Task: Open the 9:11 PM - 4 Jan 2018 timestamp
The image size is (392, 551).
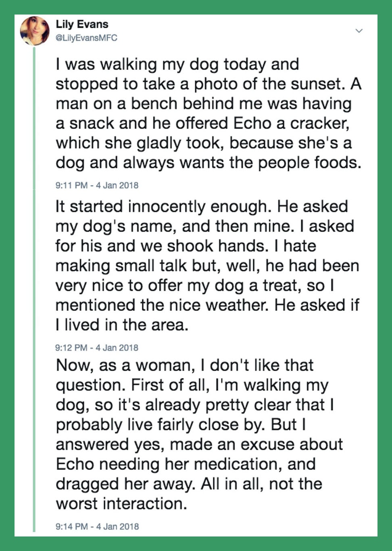Action: pyautogui.click(x=97, y=185)
